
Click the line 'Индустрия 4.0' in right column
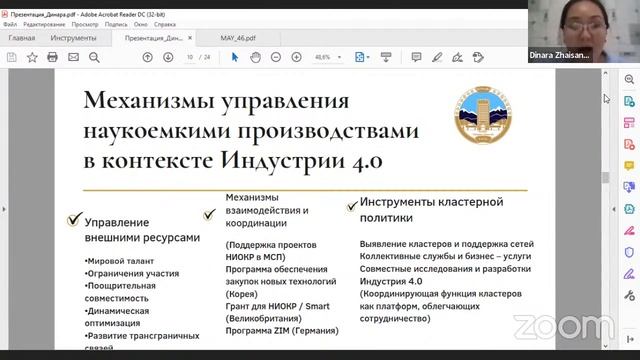pyautogui.click(x=391, y=281)
